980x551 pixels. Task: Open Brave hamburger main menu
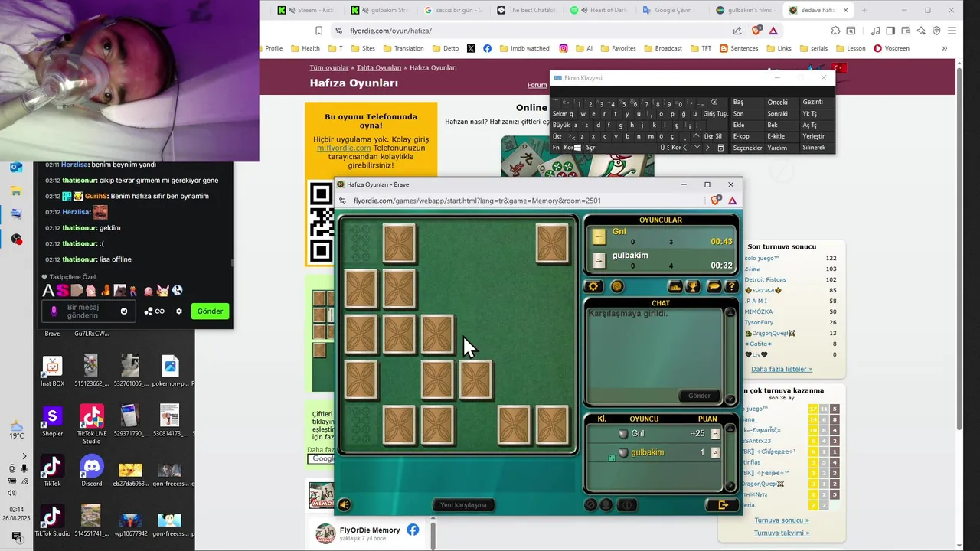point(952,31)
